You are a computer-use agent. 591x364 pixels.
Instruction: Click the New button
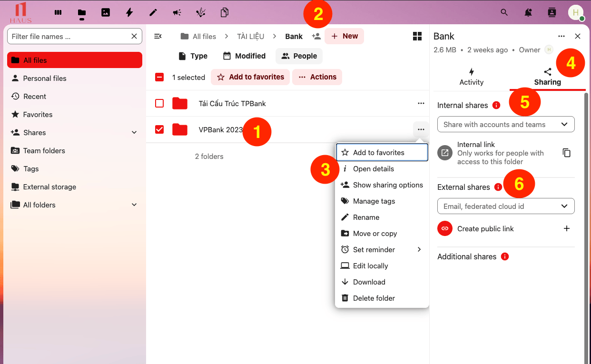(344, 36)
